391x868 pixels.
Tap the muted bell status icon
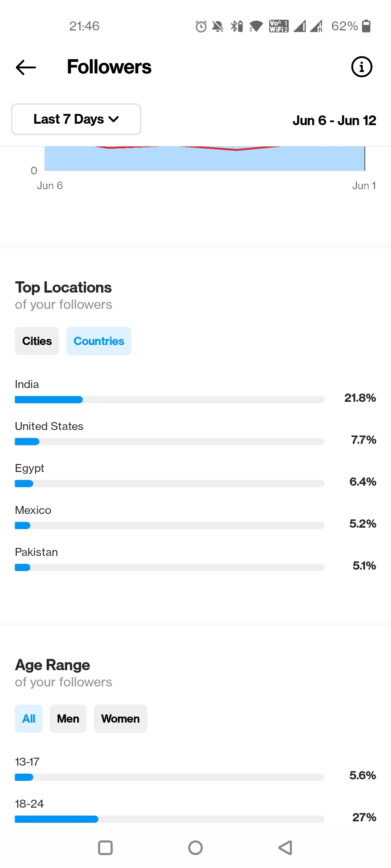click(218, 26)
